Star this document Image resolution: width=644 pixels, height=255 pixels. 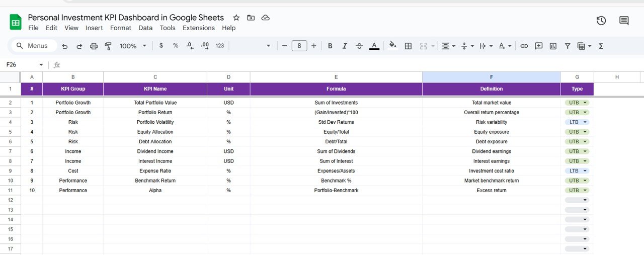pyautogui.click(x=236, y=18)
